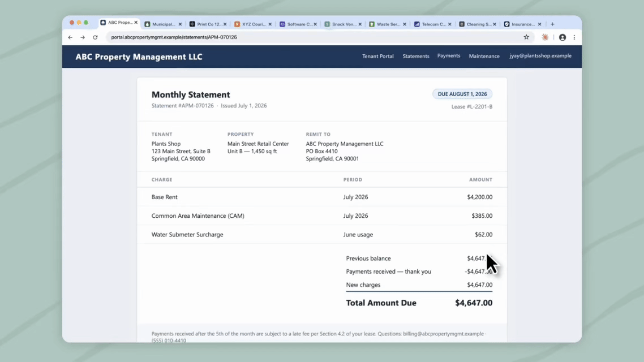644x362 pixels.
Task: Close the ABC Prope... tab
Action: (136, 23)
